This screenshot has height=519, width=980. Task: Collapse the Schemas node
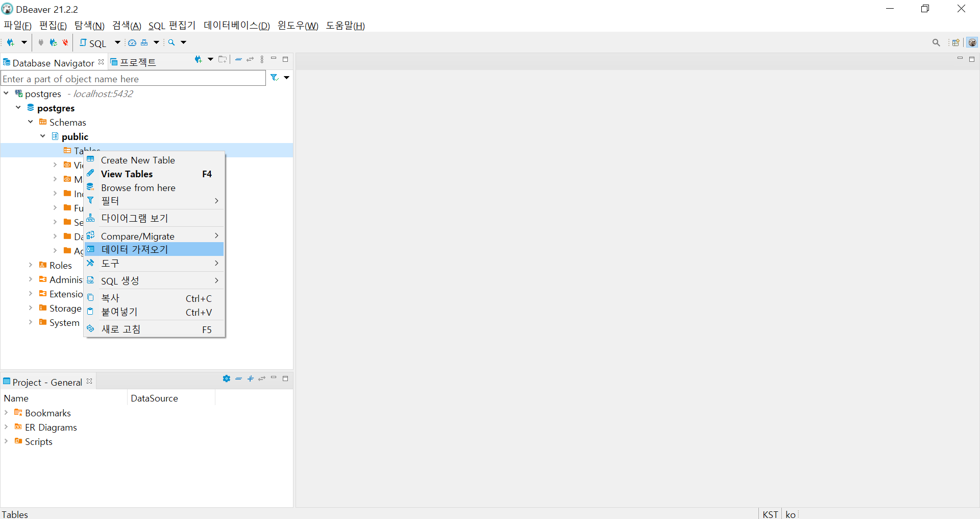31,122
